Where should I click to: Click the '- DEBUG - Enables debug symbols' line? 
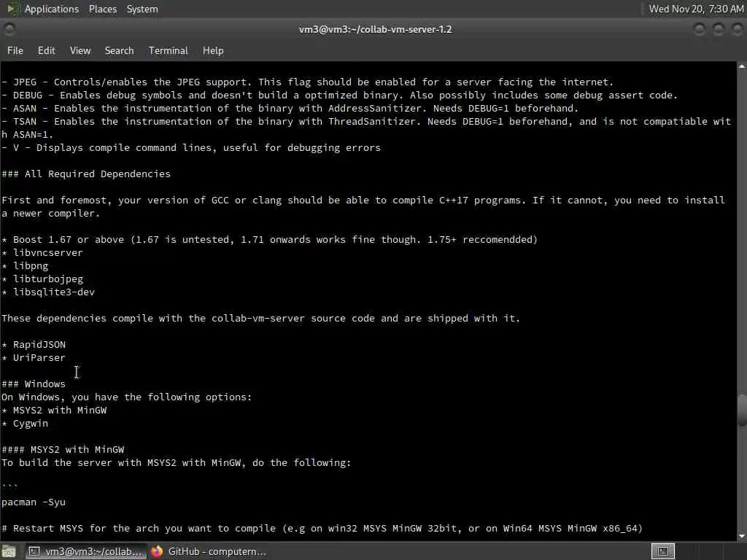[339, 96]
